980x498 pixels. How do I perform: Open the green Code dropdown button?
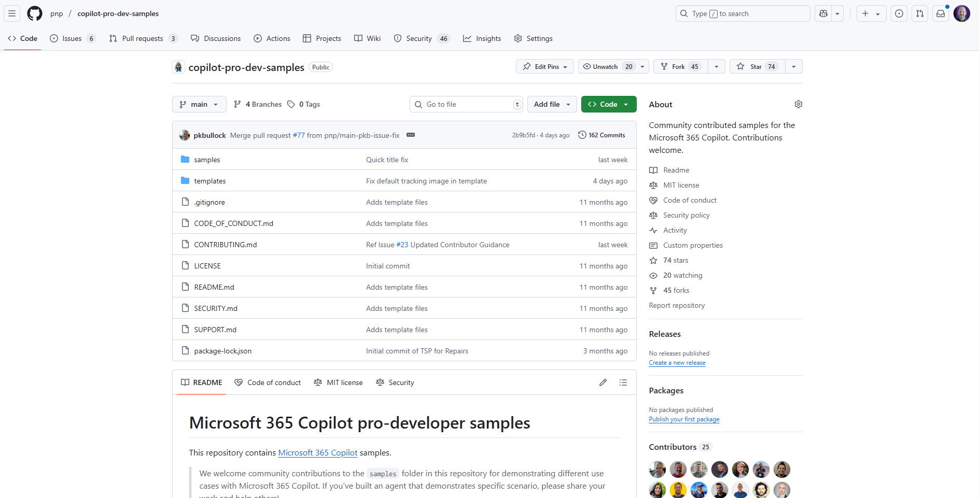[x=609, y=104]
